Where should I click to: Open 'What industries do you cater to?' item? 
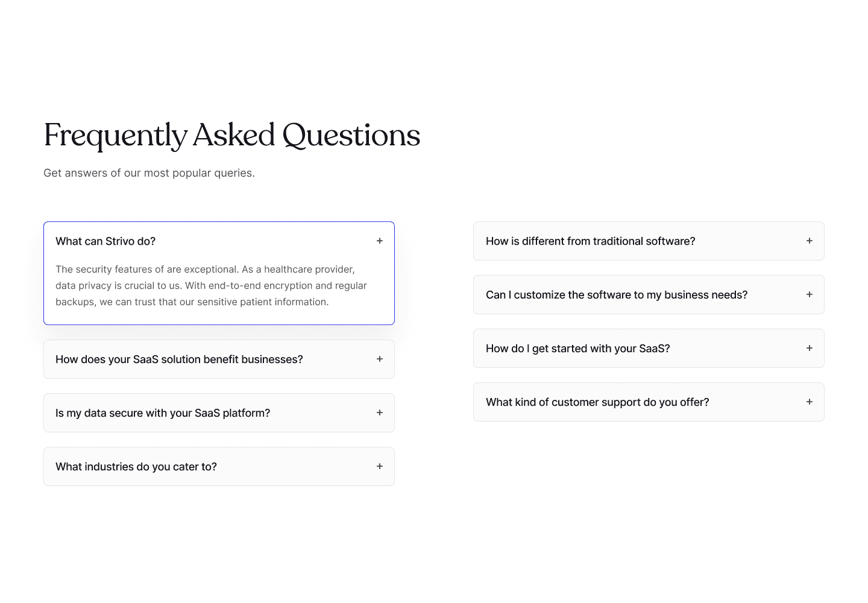coord(219,467)
